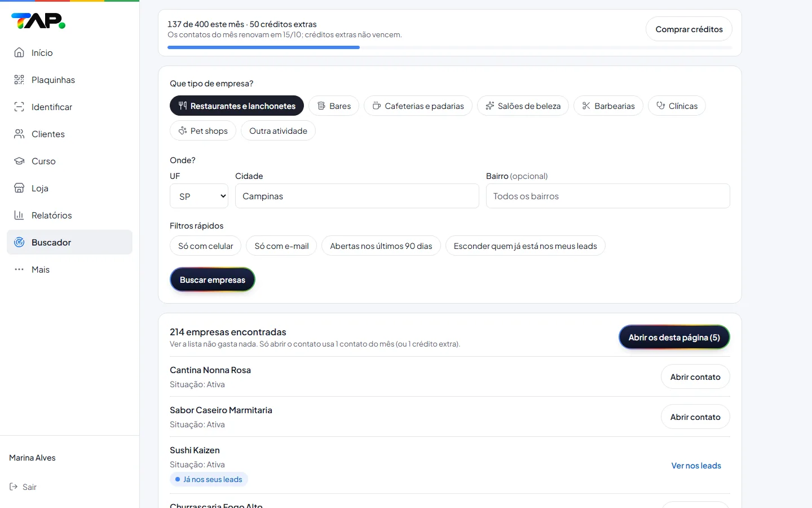The width and height of the screenshot is (812, 508).
Task: Expand the Mais menu
Action: pyautogui.click(x=69, y=269)
